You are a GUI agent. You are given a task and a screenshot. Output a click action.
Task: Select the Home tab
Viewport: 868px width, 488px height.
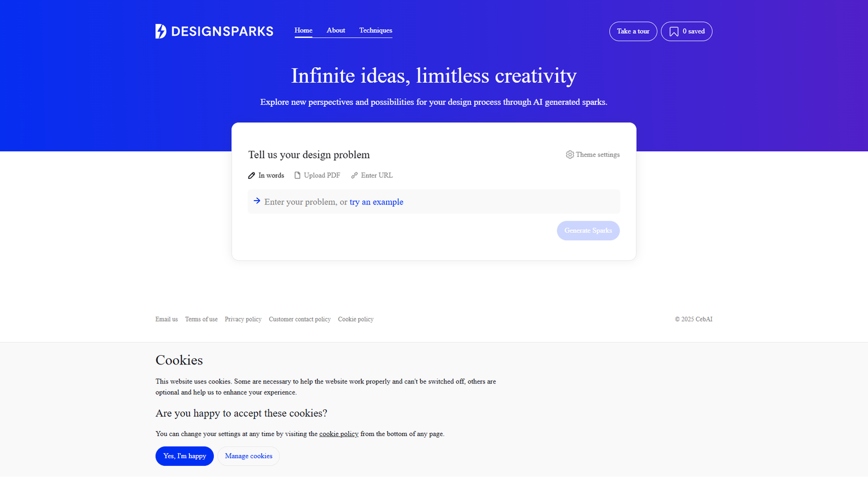click(303, 30)
